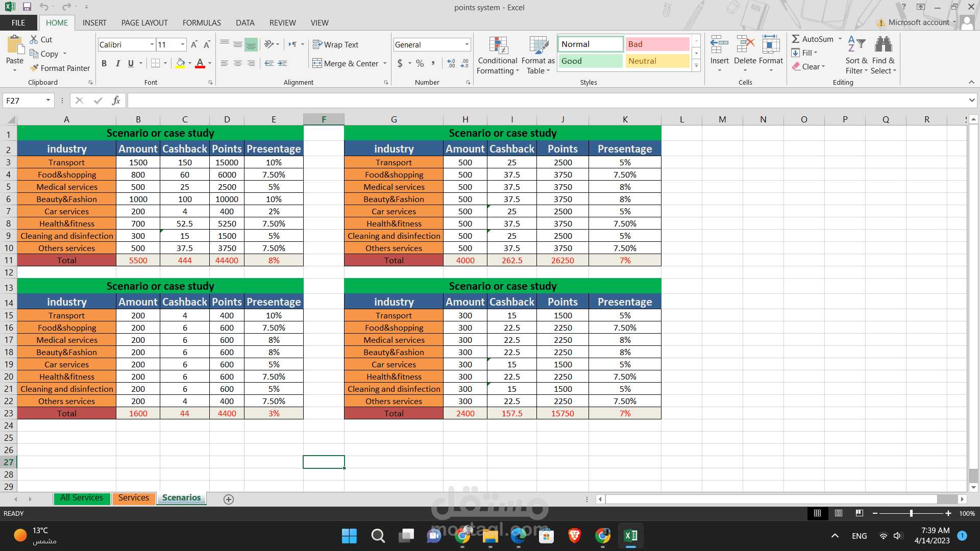Viewport: 980px width, 551px height.
Task: Switch to the PAGE LAYOUT ribbon tab
Action: 144,22
